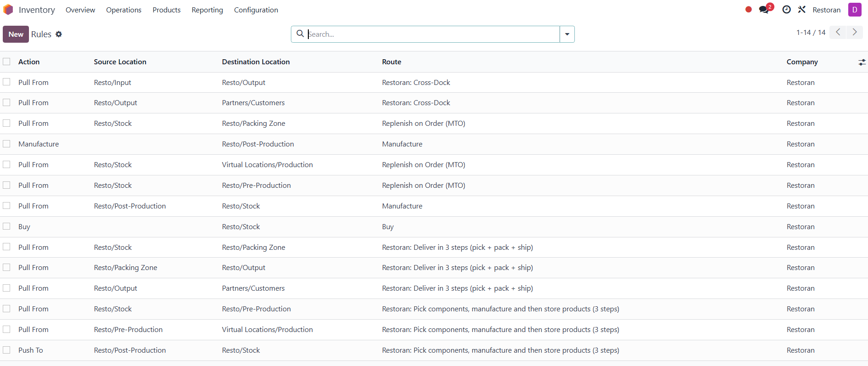Expand the search options dropdown arrow
Viewport: 868px width, 366px height.
tap(567, 34)
